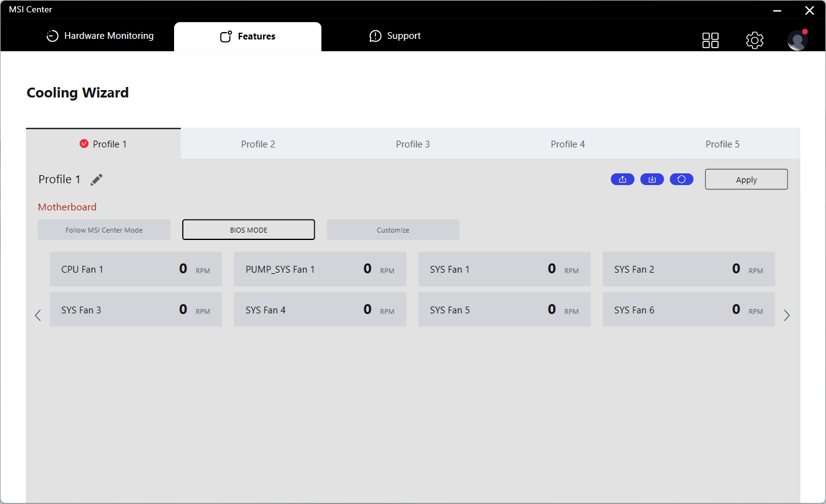Choose the Customize fan mode
The height and width of the screenshot is (504, 826).
[393, 229]
